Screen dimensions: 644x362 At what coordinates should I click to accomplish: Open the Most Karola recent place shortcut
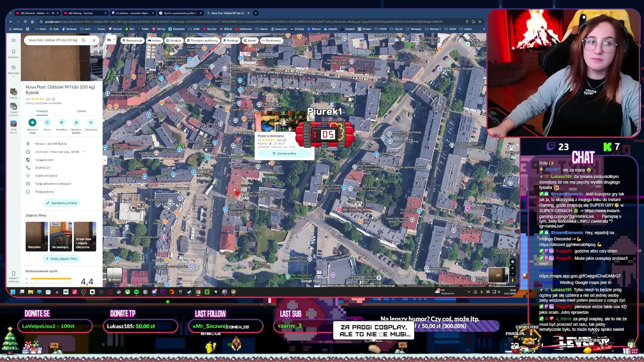tap(14, 126)
